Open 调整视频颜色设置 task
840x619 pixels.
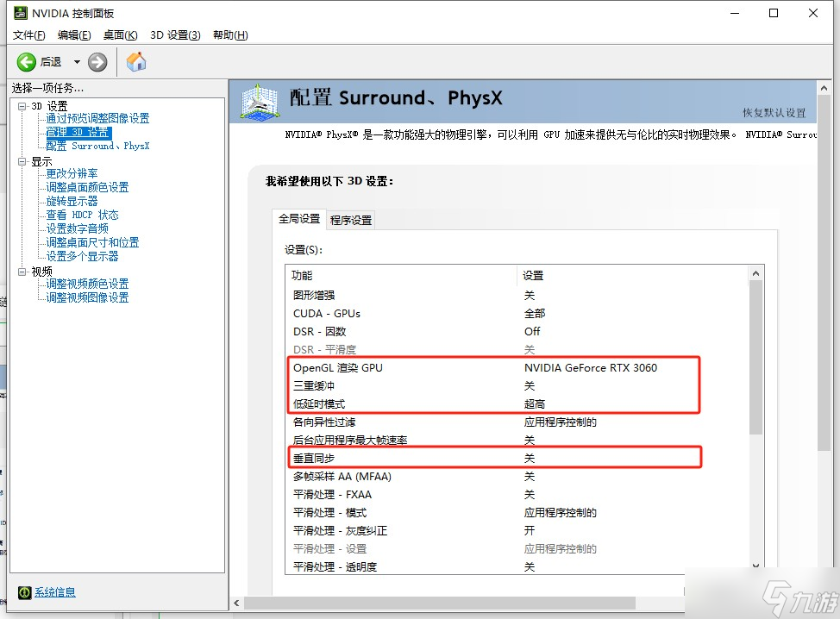tap(87, 284)
